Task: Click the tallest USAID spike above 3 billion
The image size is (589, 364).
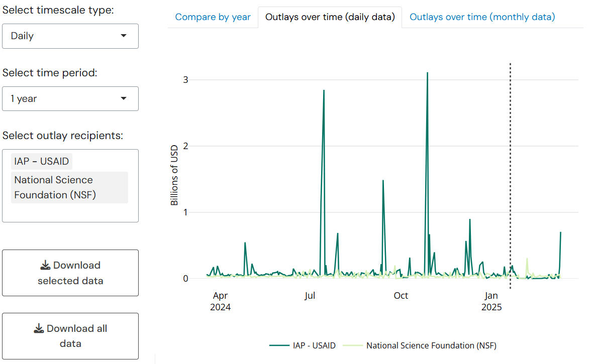Action: (427, 73)
